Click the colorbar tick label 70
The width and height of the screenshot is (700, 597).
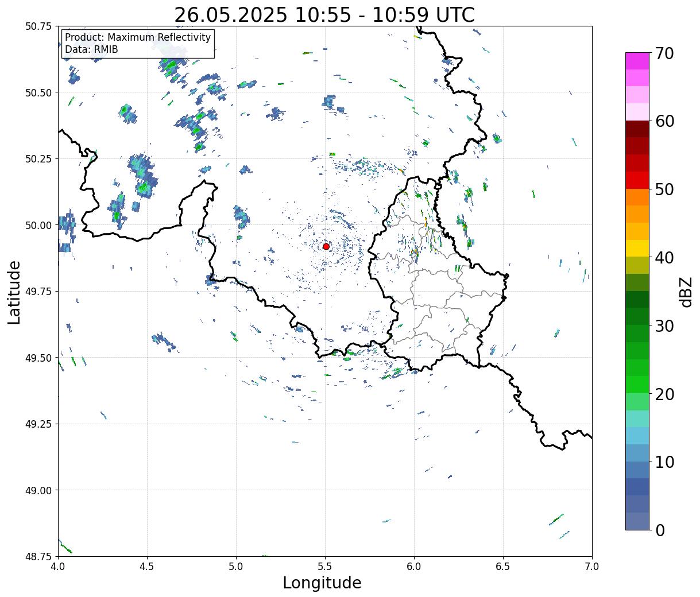tap(664, 53)
